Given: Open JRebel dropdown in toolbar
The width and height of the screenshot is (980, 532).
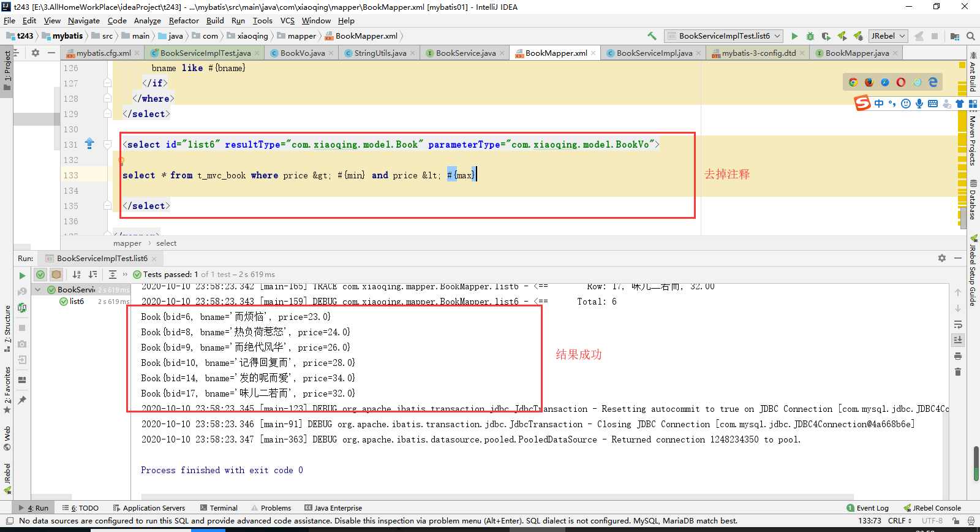Looking at the screenshot, I should [x=888, y=36].
